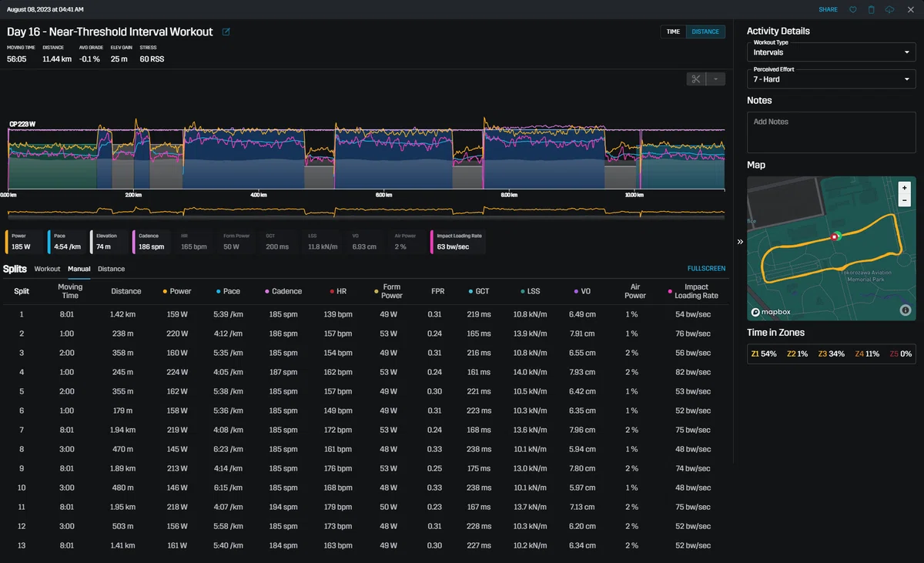
Task: Switch chart axis to DISTANCE
Action: pyautogui.click(x=705, y=32)
